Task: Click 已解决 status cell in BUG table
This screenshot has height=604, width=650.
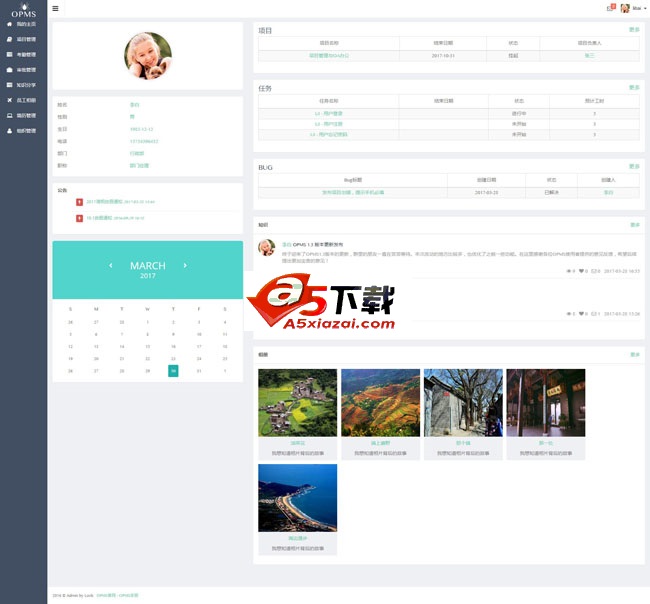Action: click(551, 192)
